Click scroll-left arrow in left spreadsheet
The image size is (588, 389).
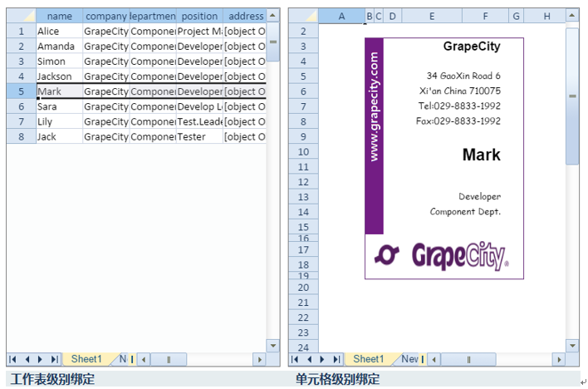click(143, 360)
